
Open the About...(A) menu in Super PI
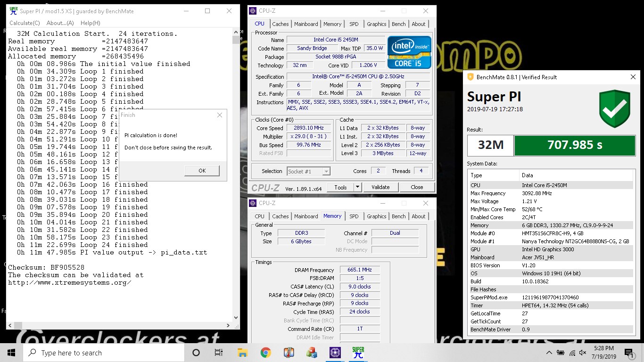[60, 23]
